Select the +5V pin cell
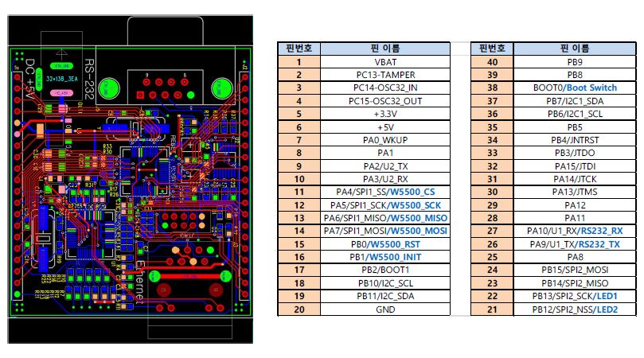This screenshot has width=644, height=358. click(x=385, y=127)
